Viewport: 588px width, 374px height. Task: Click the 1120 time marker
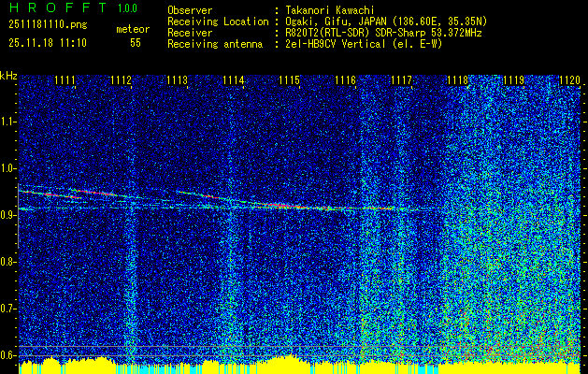[x=569, y=79]
